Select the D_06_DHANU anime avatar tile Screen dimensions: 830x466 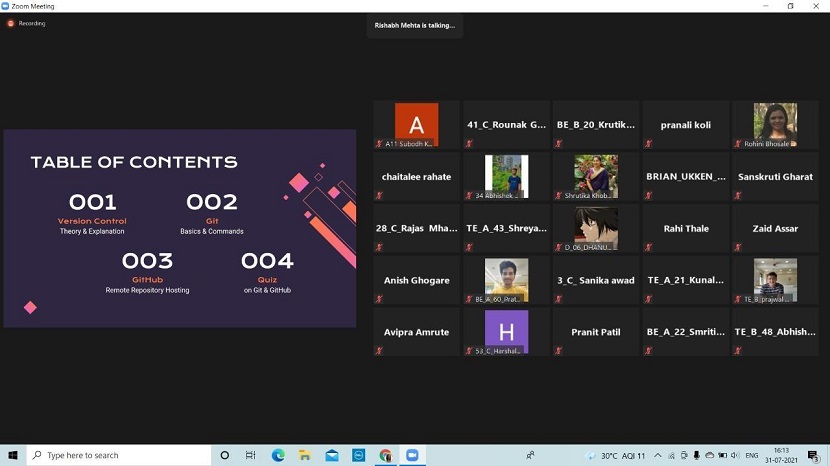596,228
